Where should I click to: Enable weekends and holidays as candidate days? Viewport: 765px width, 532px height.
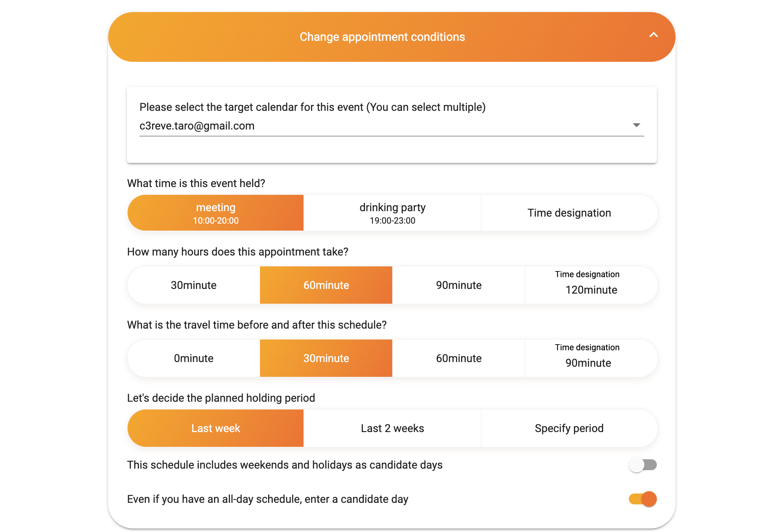643,465
